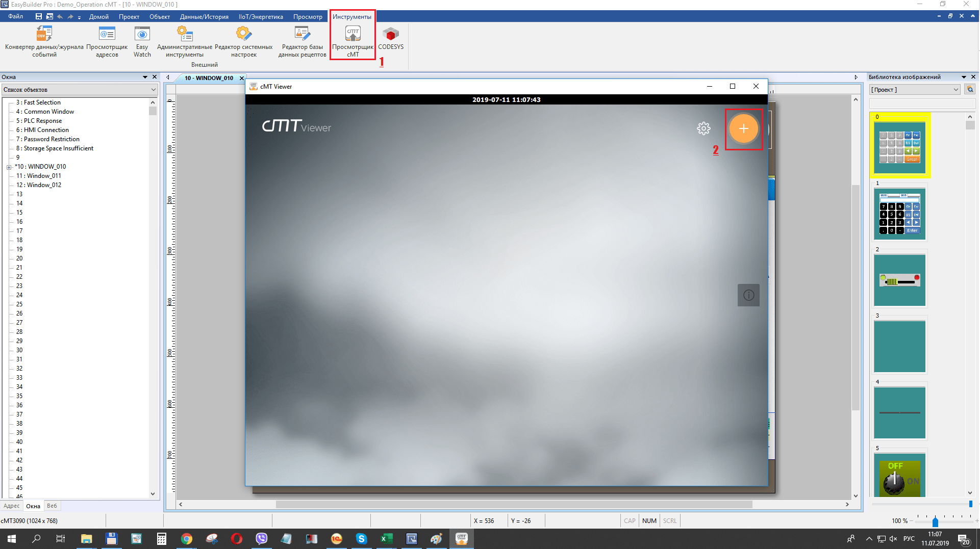Screen dimensions: 980x549
Task: Open the system settings editor tool
Action: (x=243, y=41)
